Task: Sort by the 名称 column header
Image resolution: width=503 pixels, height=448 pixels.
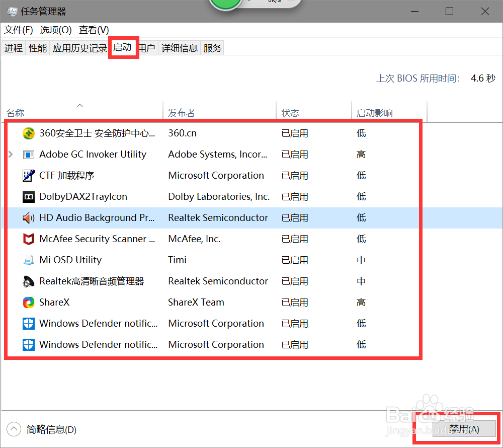Action: tap(15, 113)
